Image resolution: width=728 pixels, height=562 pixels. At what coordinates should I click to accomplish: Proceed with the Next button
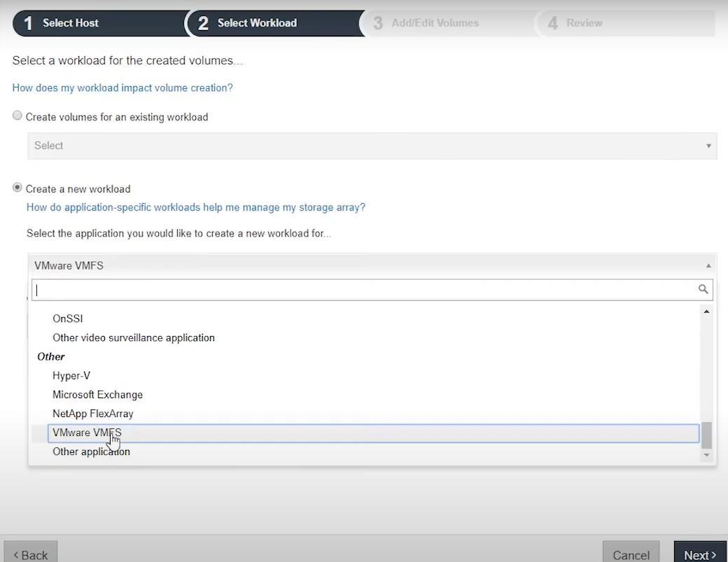tap(700, 553)
